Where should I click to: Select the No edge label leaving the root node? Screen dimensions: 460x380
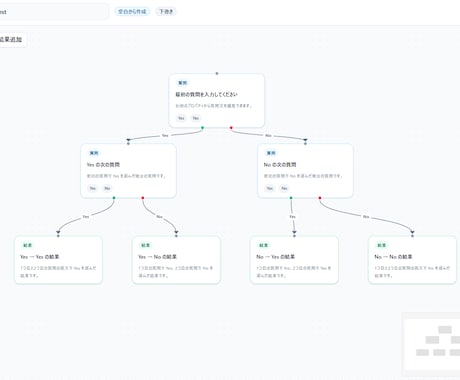tap(268, 135)
